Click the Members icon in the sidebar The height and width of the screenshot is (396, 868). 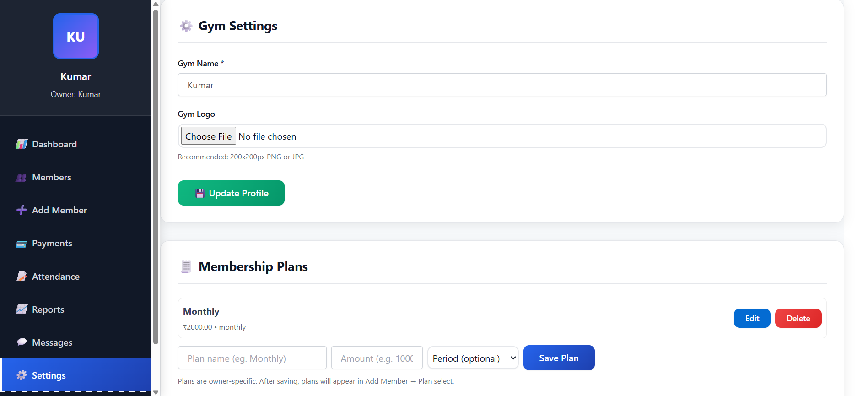click(22, 177)
